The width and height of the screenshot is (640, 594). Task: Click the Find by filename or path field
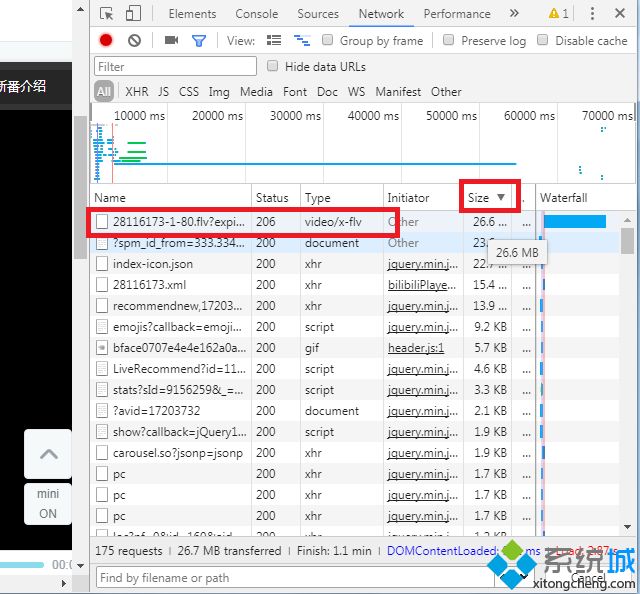coord(295,578)
